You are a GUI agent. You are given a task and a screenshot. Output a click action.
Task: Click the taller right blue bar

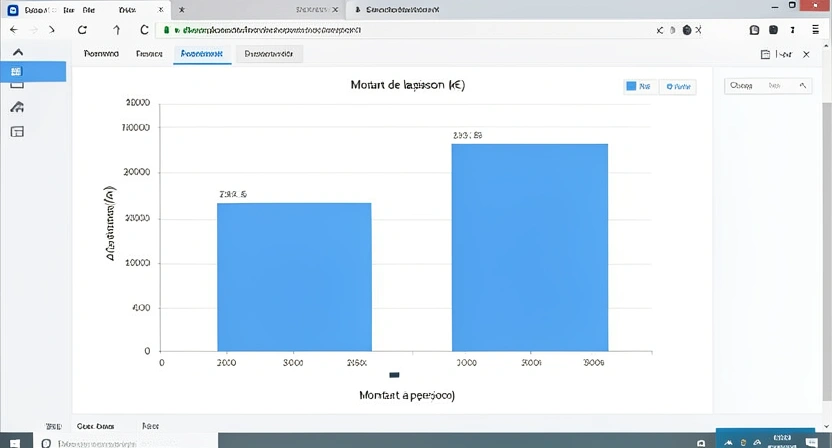click(x=530, y=247)
